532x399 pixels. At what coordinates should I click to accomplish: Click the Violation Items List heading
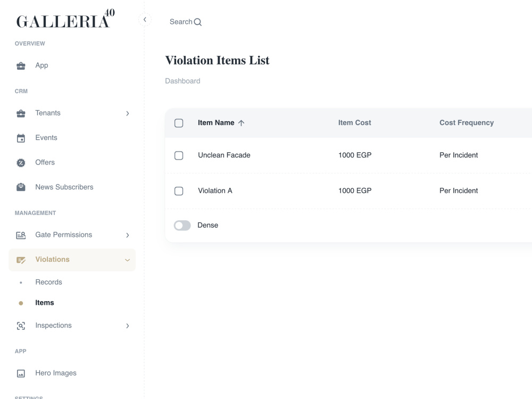coord(217,61)
